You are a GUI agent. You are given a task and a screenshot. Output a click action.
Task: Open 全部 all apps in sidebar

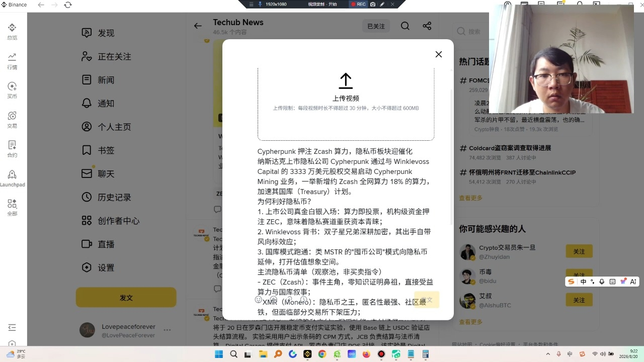tap(12, 208)
